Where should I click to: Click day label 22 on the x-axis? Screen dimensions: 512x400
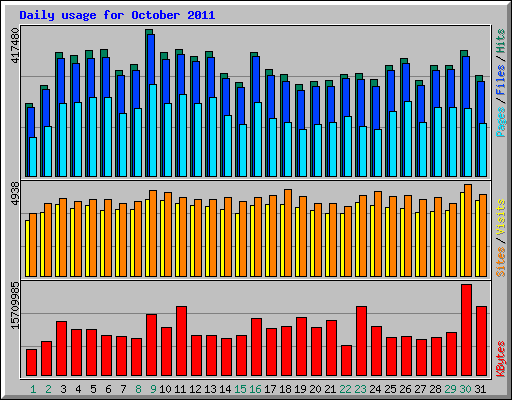(x=345, y=389)
